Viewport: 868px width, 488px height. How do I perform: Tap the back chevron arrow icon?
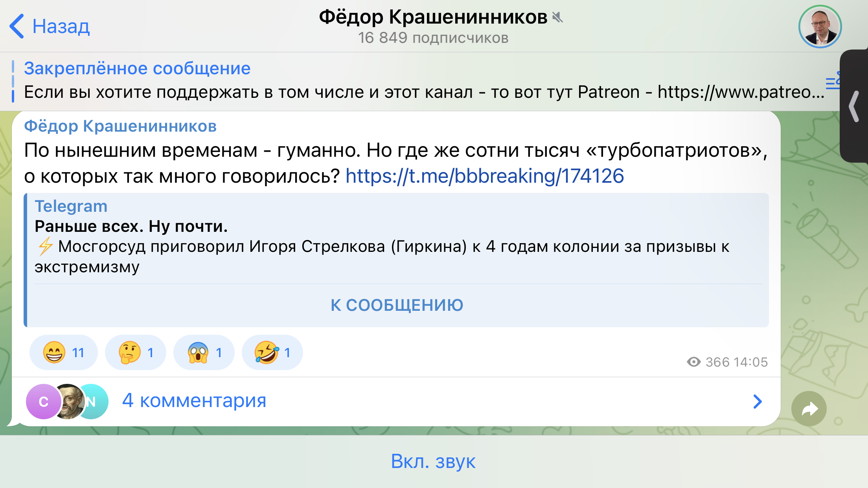point(17,26)
